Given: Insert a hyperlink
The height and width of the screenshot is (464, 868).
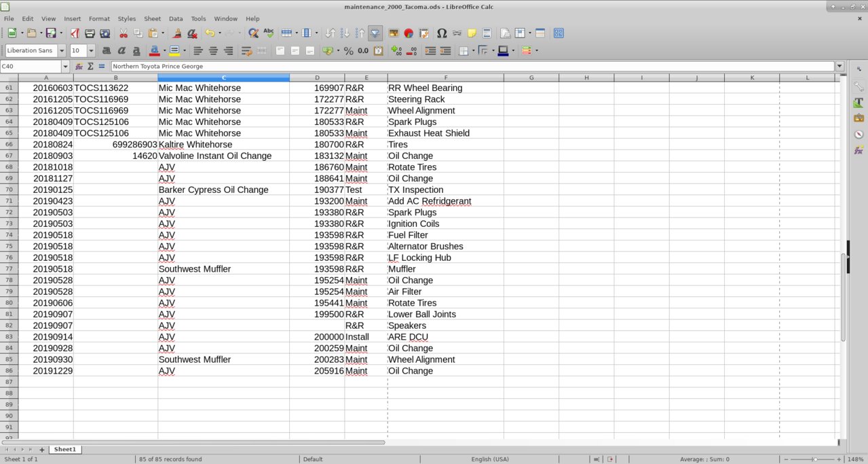Looking at the screenshot, I should tap(457, 33).
